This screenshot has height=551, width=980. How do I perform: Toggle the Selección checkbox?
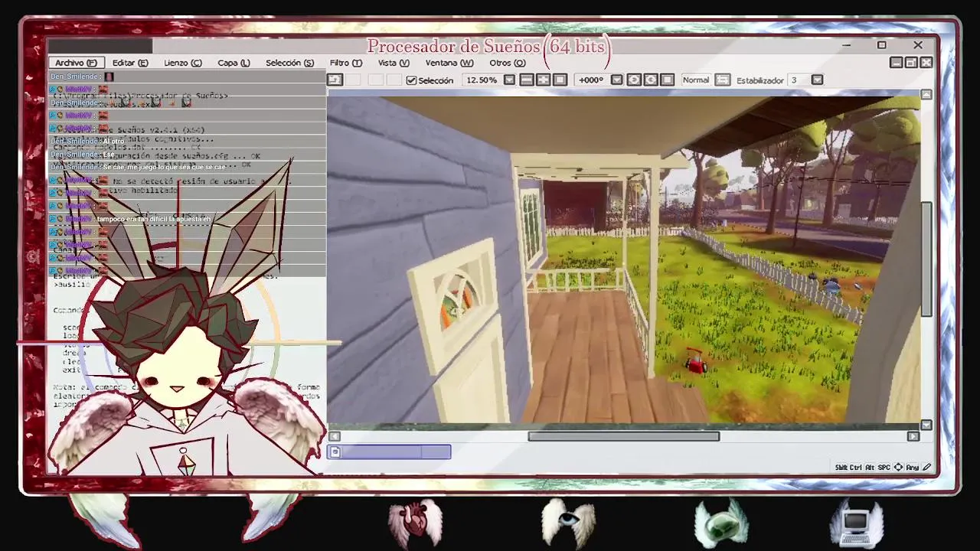[411, 80]
